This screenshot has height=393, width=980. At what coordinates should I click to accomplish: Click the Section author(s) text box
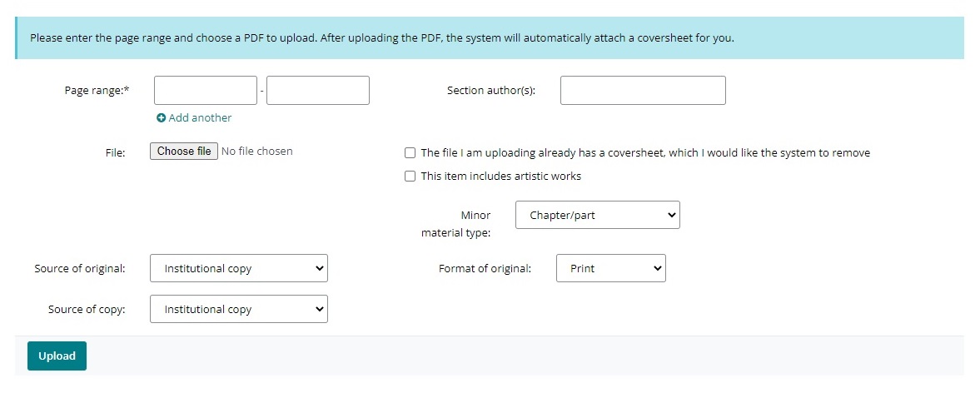[x=643, y=91]
